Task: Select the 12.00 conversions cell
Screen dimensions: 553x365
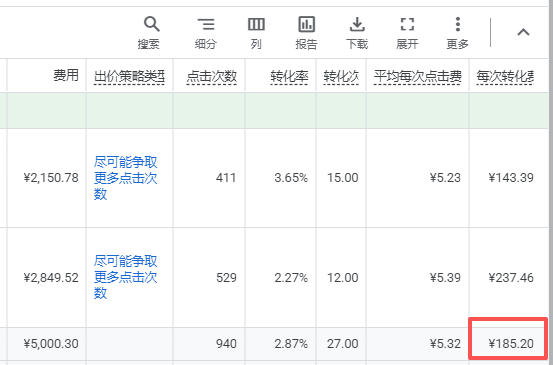Action: (342, 278)
